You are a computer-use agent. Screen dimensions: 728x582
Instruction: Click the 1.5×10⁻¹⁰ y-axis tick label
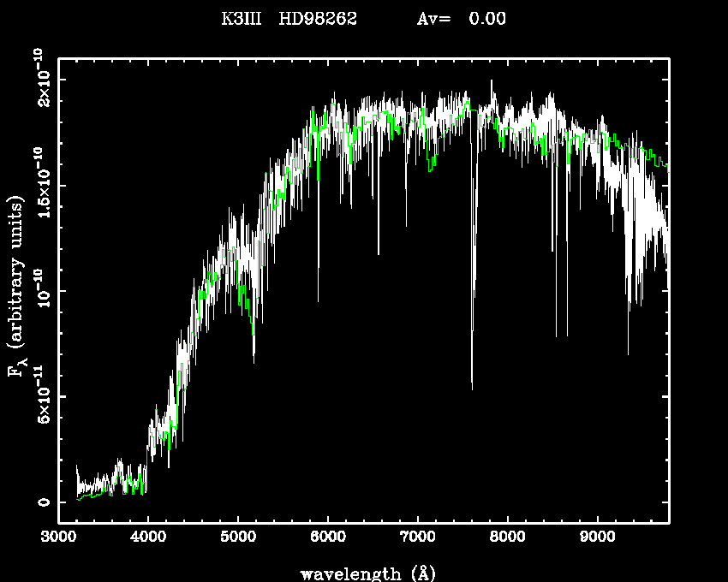pyautogui.click(x=41, y=184)
